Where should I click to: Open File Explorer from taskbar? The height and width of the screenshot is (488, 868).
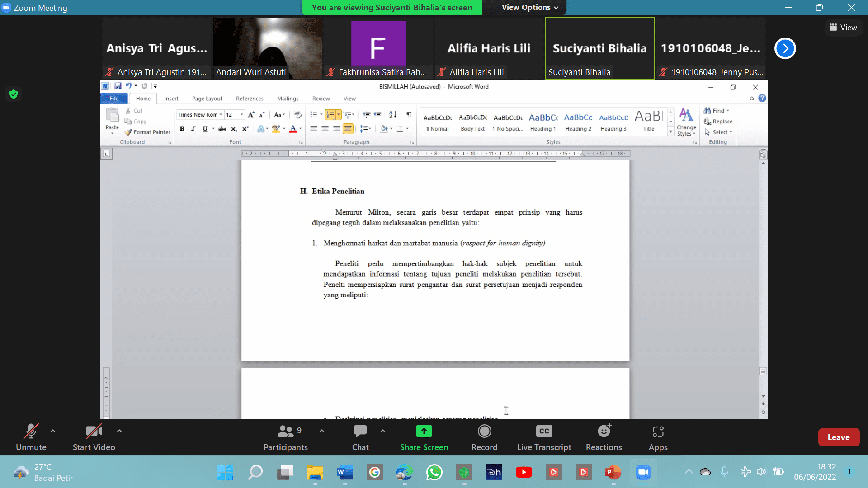tap(315, 473)
